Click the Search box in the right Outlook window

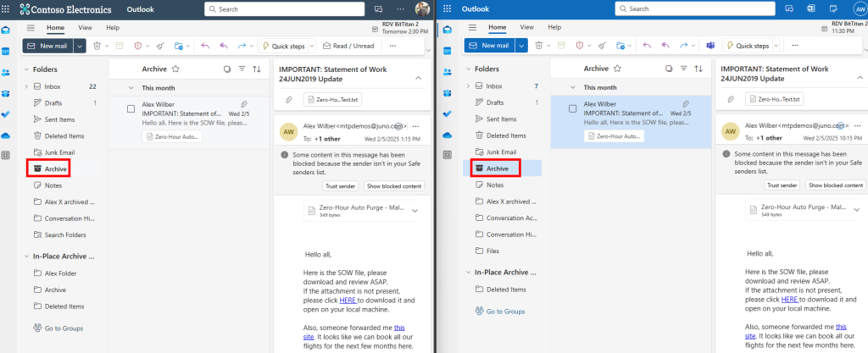[695, 8]
